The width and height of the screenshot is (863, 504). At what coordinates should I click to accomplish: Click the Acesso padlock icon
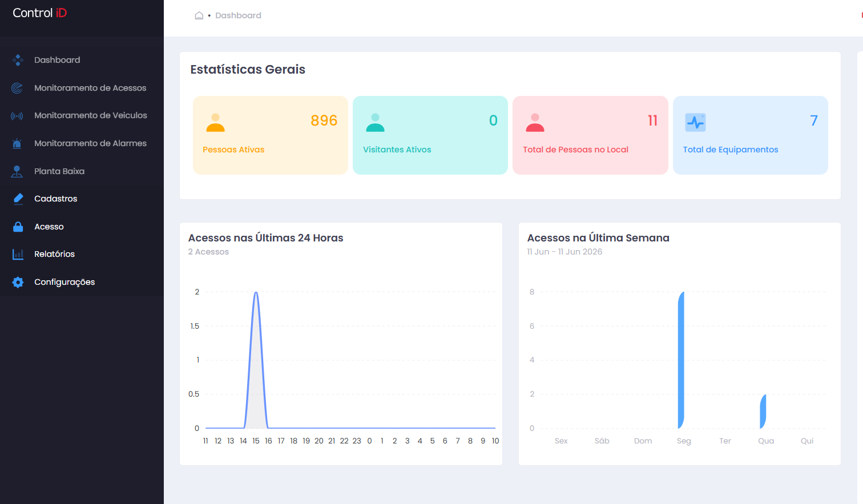[x=18, y=227]
